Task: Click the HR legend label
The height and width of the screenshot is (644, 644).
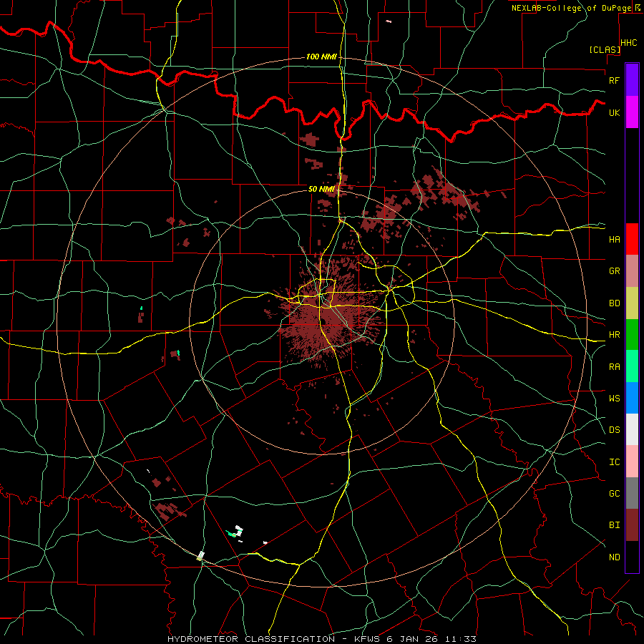Action: 614,335
